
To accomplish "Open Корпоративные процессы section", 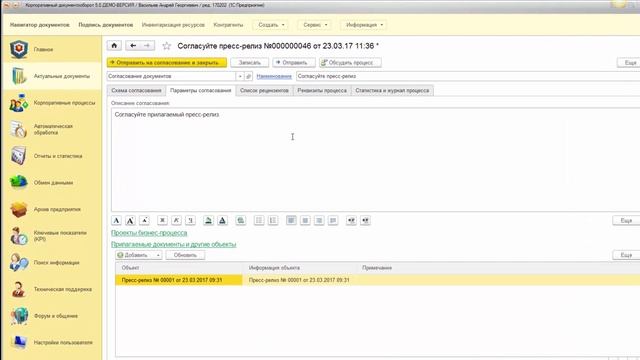I will pos(51,103).
